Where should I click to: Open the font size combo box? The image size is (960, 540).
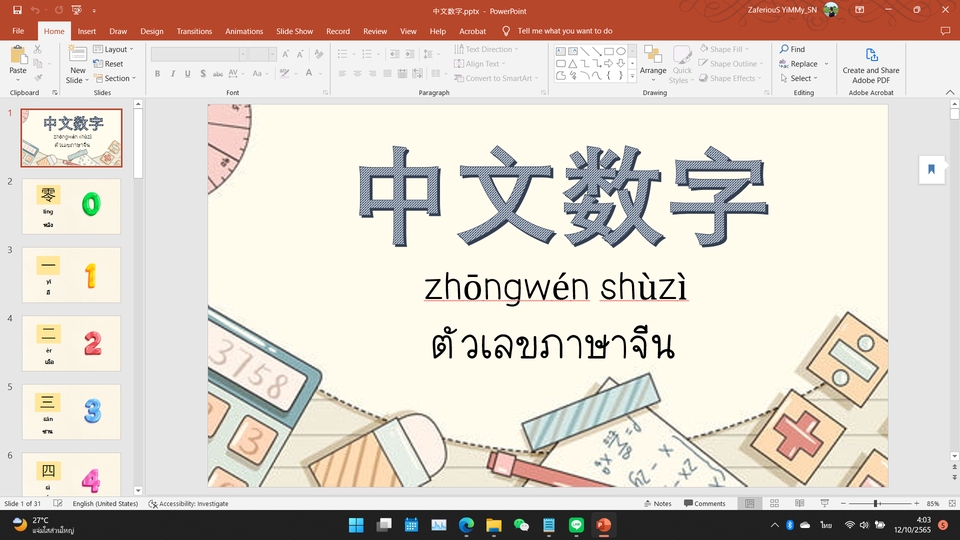[263, 54]
